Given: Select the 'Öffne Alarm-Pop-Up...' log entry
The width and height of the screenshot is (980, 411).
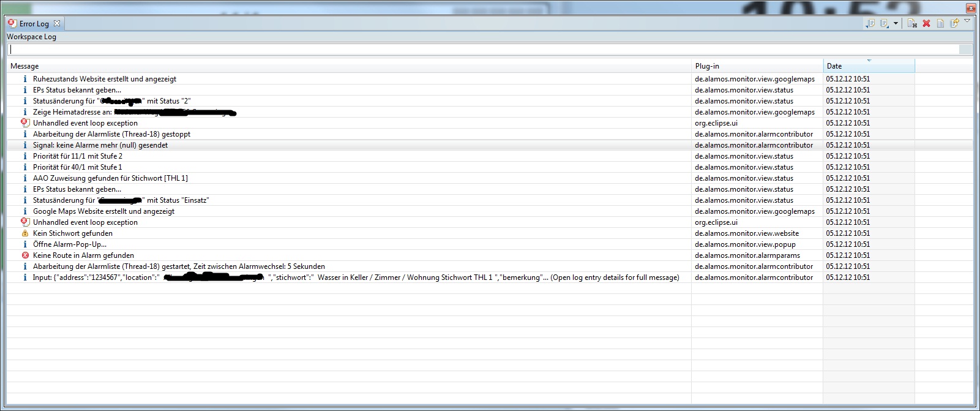Looking at the screenshot, I should [69, 244].
